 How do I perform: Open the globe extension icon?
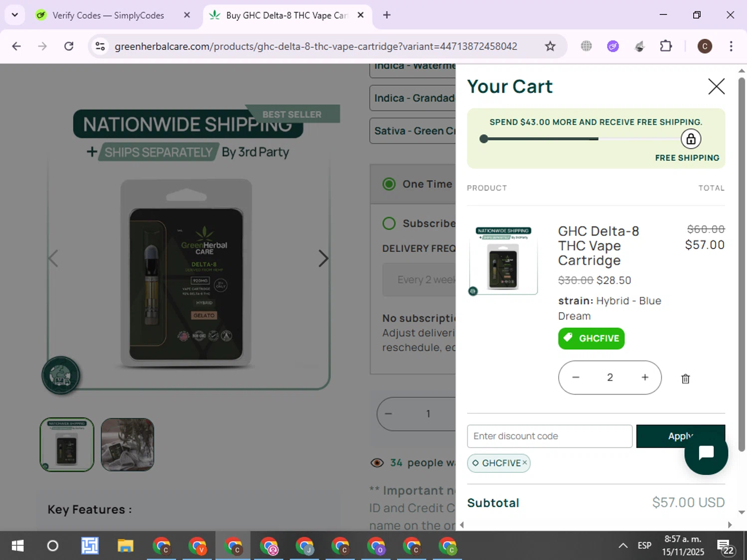586,46
